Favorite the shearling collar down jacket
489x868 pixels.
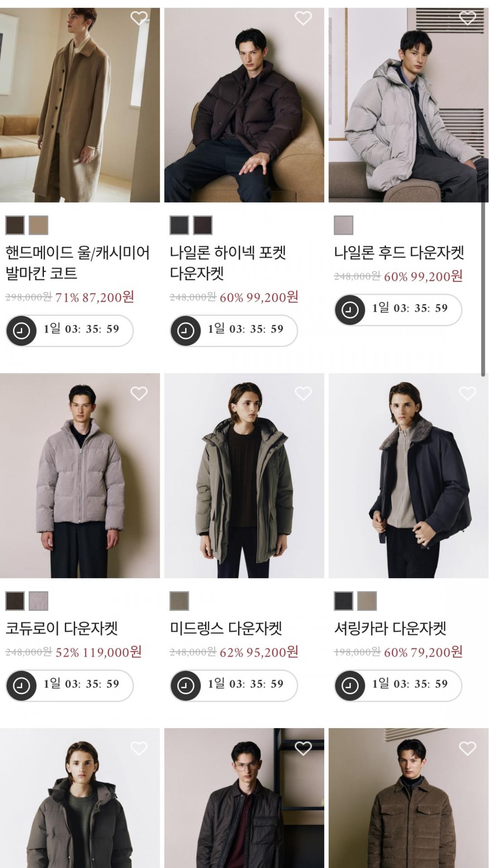click(468, 394)
